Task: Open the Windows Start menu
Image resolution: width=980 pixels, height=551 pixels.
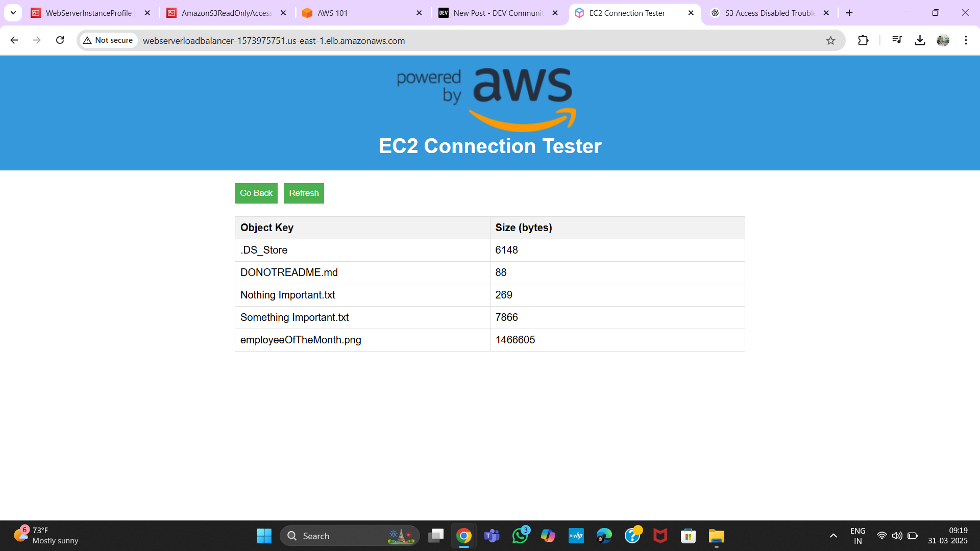Action: [264, 536]
